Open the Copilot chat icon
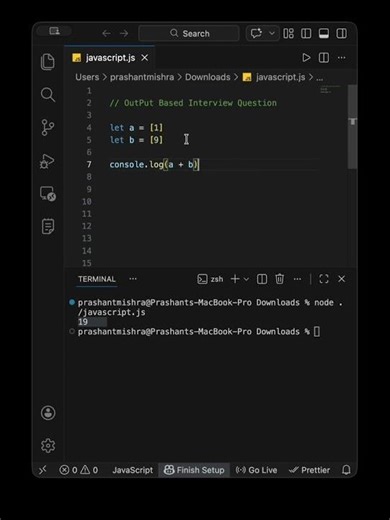This screenshot has width=390, height=520. [256, 33]
